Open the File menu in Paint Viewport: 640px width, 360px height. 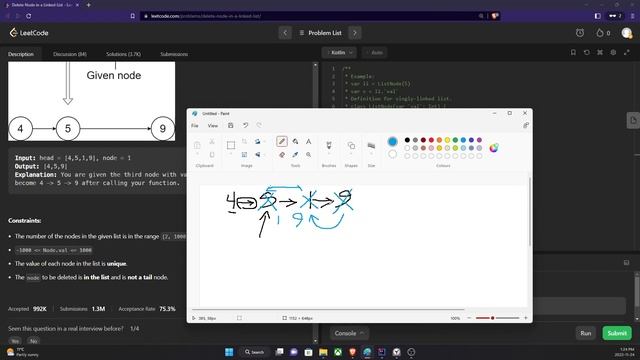195,126
